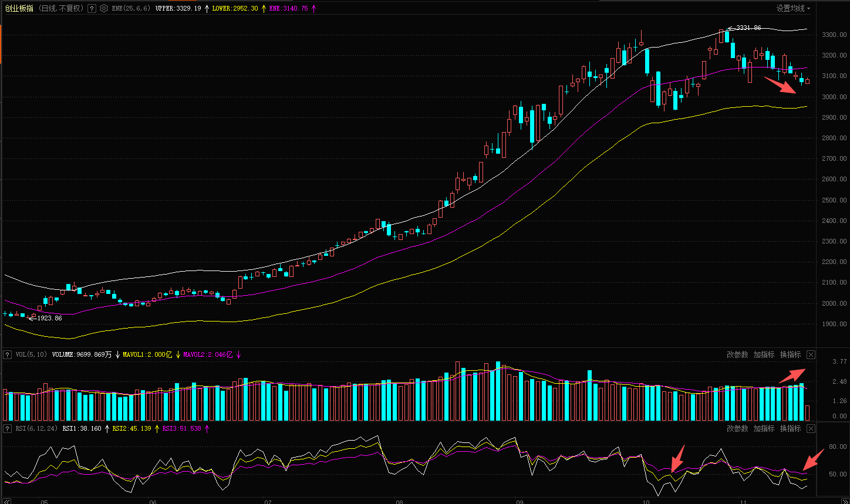Click 换指标 in the VOL panel
The width and height of the screenshot is (850, 504).
[790, 354]
